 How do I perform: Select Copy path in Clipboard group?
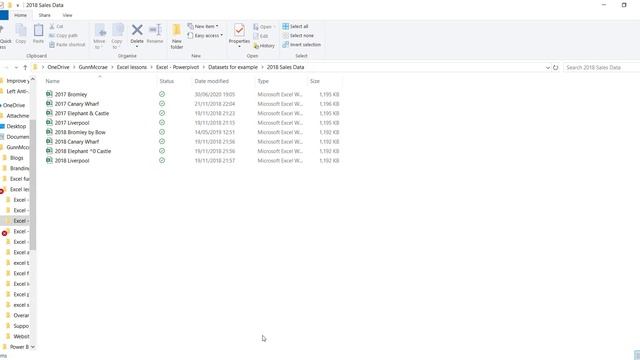63,36
